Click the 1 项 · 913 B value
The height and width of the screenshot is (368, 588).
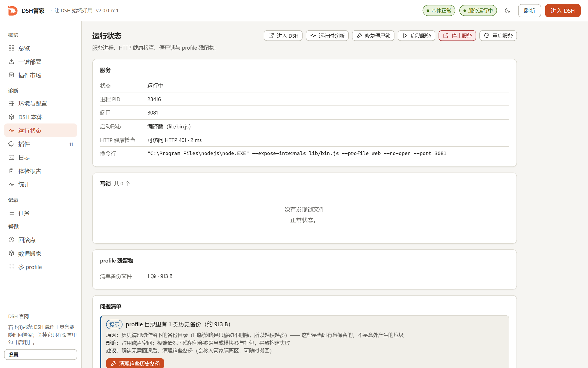pyautogui.click(x=160, y=276)
